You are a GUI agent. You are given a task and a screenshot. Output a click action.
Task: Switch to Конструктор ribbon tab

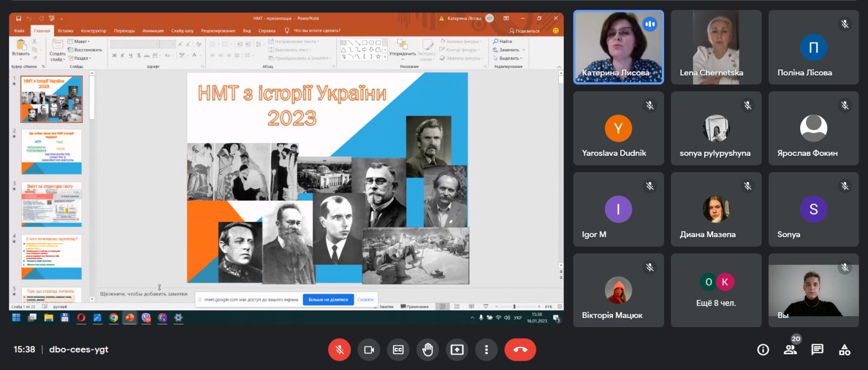93,31
